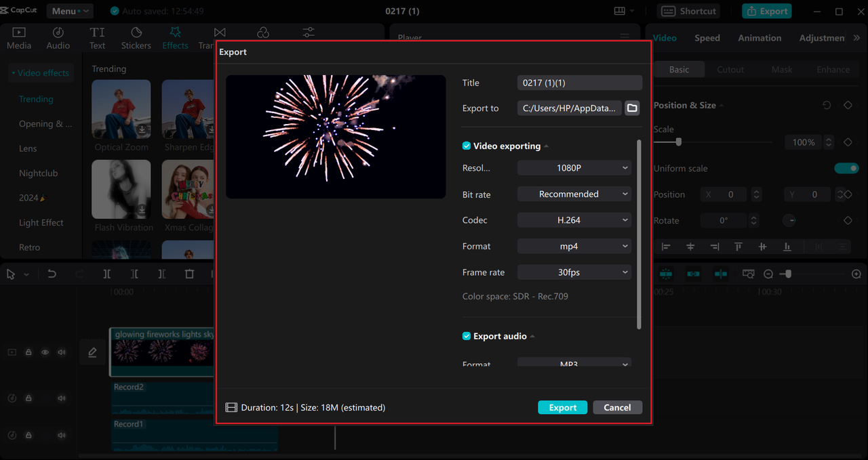Toggle main track magnet snapping
This screenshot has height=460, width=868.
[666, 274]
